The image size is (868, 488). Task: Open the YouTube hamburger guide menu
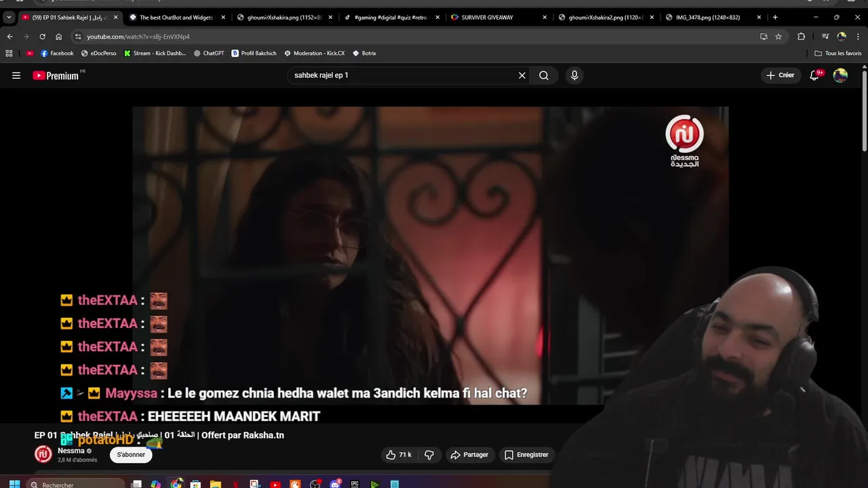coord(16,75)
